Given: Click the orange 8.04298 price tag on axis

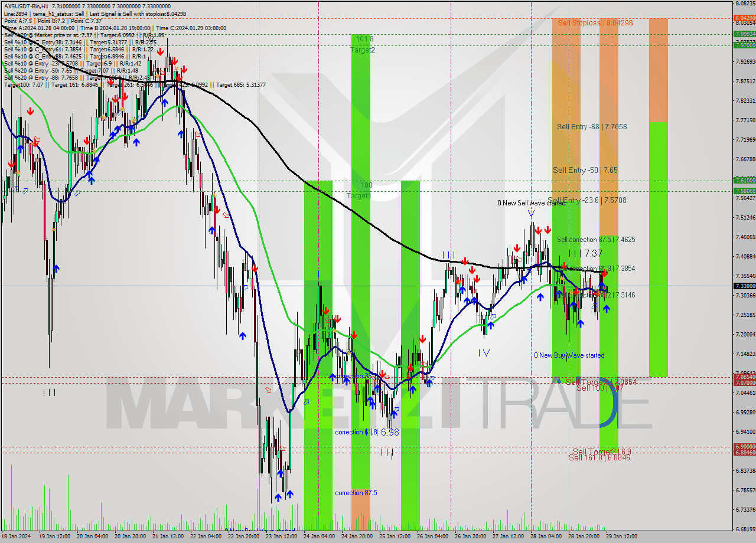Looking at the screenshot, I should [744, 18].
